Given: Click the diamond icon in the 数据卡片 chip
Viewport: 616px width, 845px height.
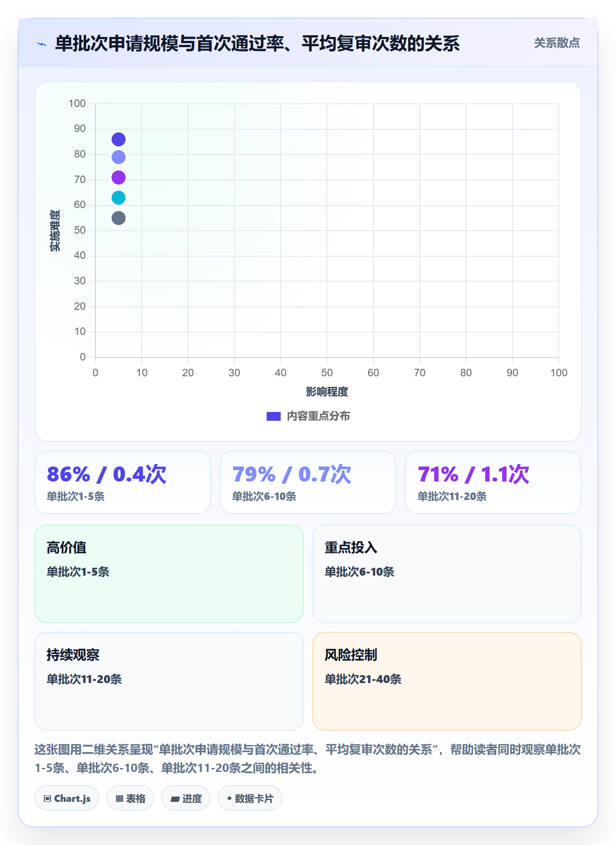Looking at the screenshot, I should coord(229,798).
